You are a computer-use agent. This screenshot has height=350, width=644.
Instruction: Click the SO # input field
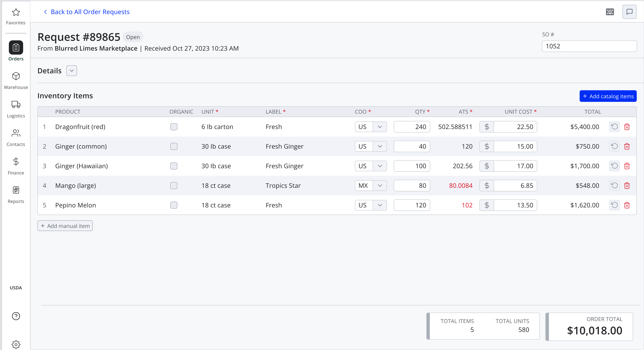[x=589, y=46]
